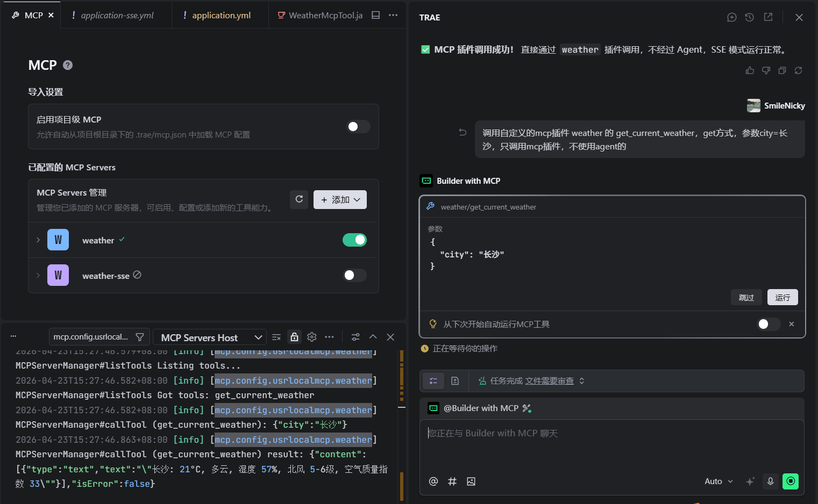Expand the task status summary chevrons

click(582, 381)
